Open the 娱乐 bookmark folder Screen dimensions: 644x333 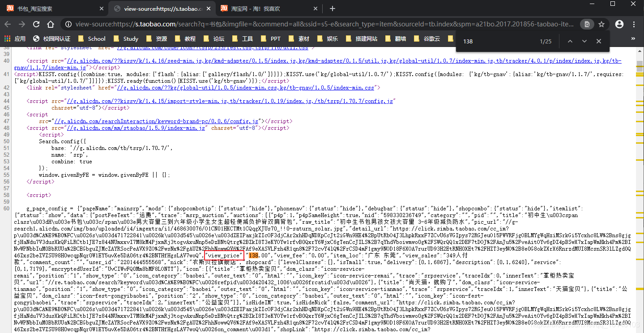328,39
